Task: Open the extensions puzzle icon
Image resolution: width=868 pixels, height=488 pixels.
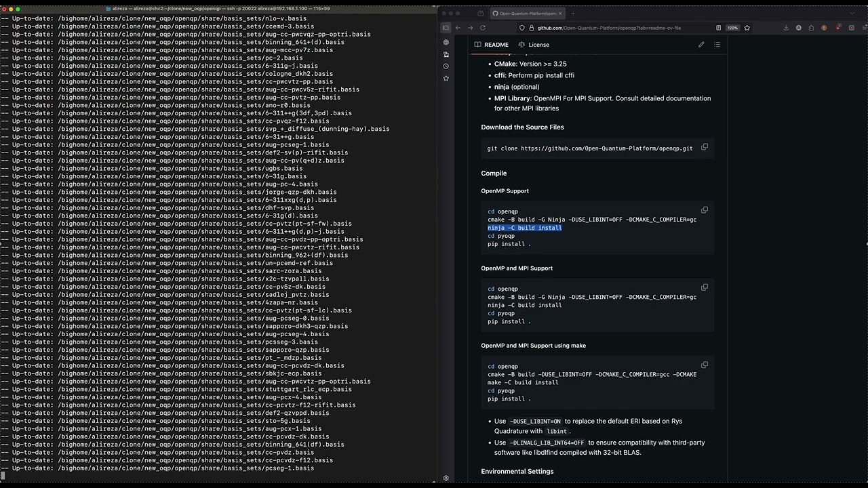Action: [x=812, y=28]
